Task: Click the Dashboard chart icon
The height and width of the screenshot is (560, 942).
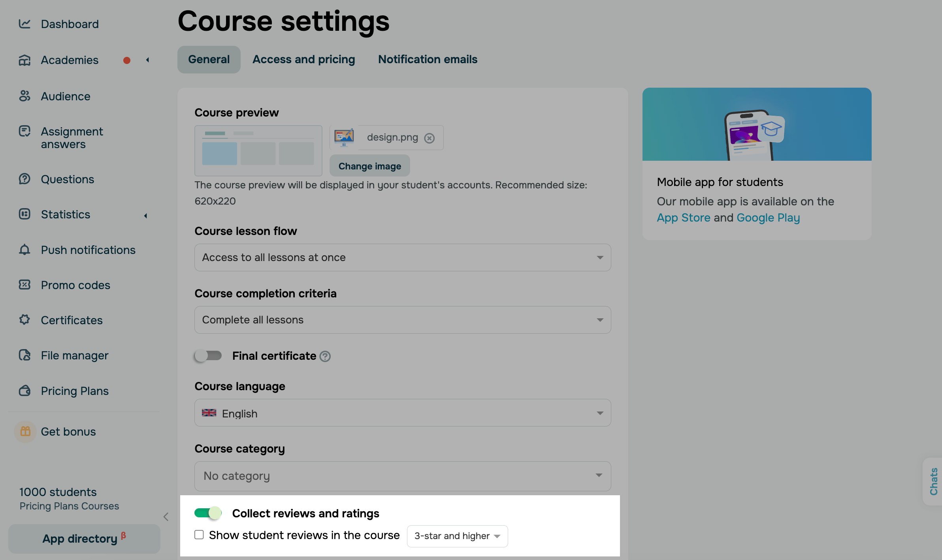Action: click(x=24, y=24)
